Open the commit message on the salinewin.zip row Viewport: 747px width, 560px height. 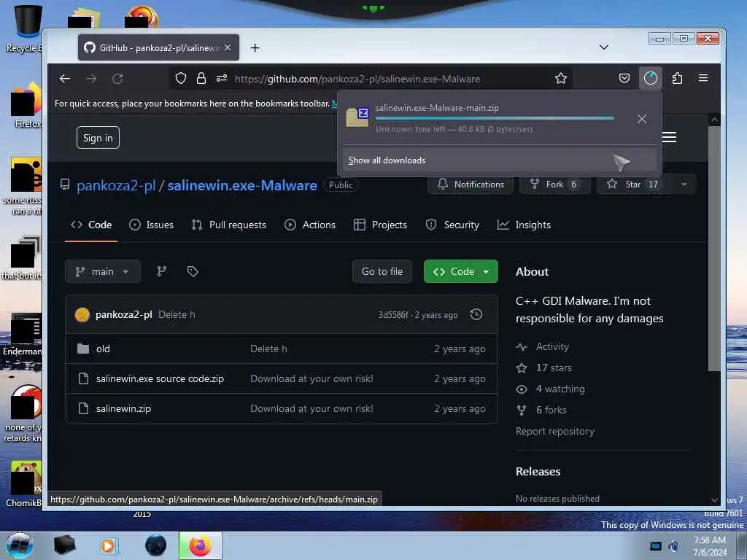311,408
